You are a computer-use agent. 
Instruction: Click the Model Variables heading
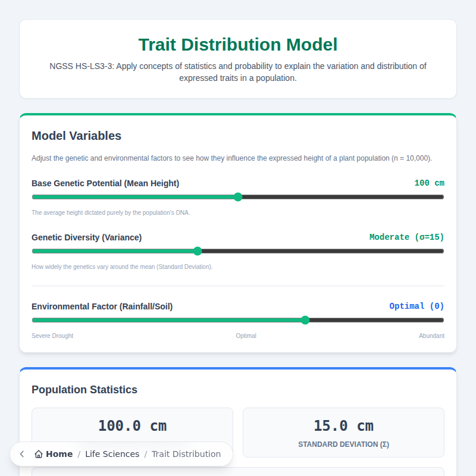point(76,136)
